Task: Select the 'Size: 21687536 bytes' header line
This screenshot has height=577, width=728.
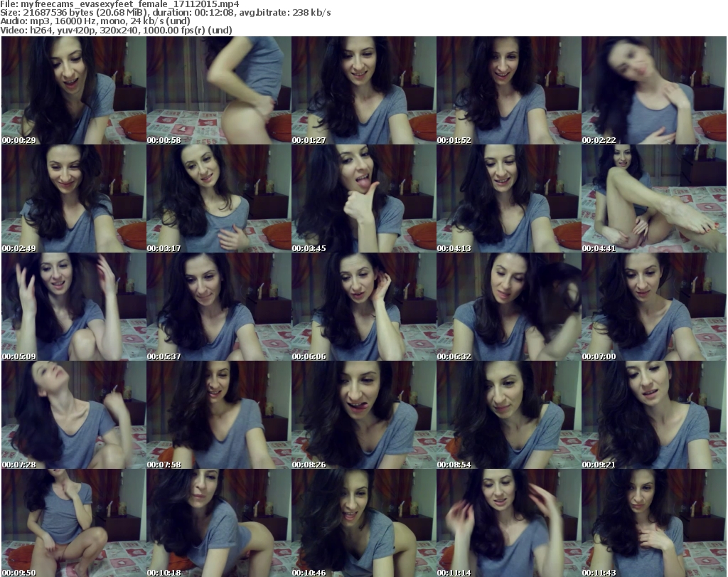Action: (x=165, y=13)
